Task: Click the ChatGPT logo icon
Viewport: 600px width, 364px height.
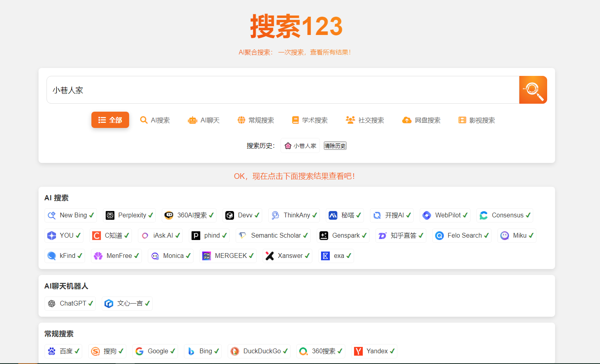Action: pyautogui.click(x=52, y=304)
